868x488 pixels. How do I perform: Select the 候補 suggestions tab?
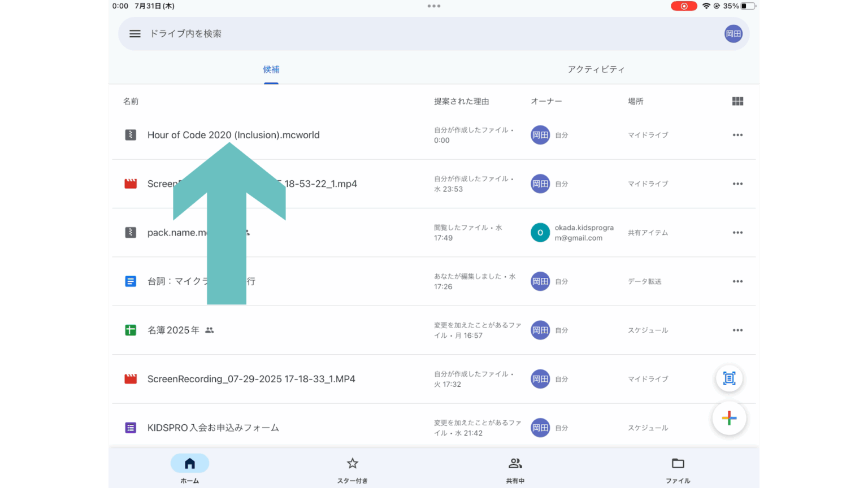pyautogui.click(x=271, y=69)
